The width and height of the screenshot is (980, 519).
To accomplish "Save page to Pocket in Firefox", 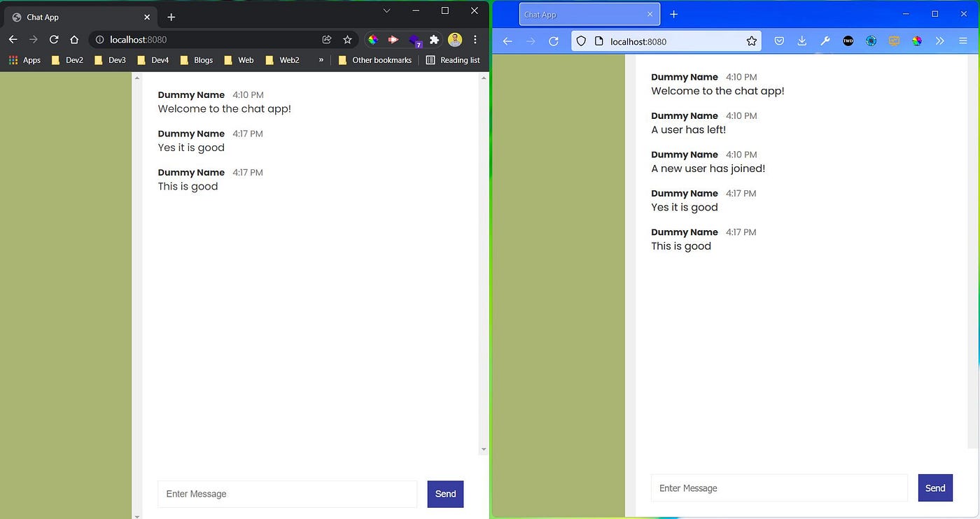I will 779,41.
